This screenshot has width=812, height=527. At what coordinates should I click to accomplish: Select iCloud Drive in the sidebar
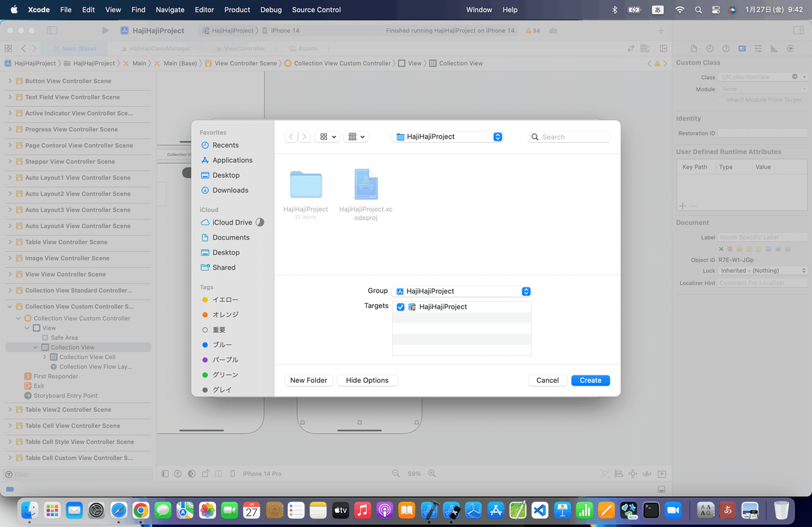[x=232, y=223]
